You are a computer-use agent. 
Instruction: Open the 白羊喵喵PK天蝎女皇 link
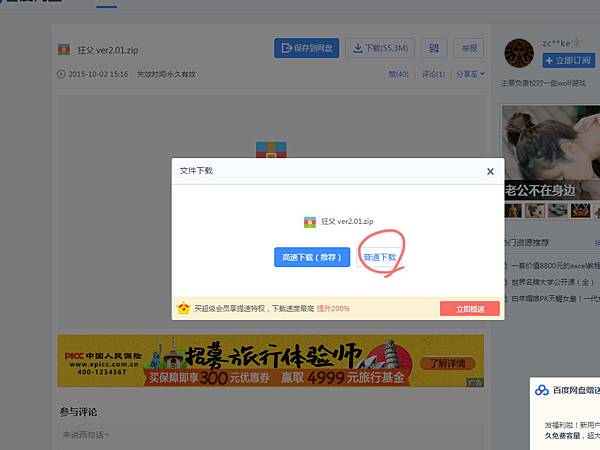[555, 299]
